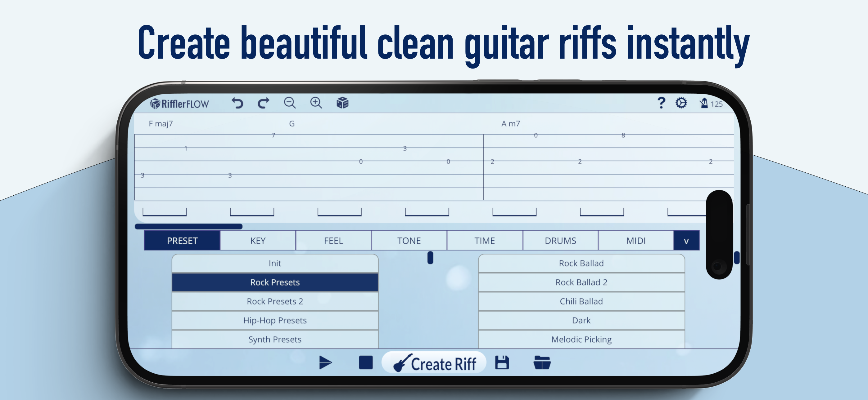The width and height of the screenshot is (868, 400).
Task: Open the TIME tab
Action: 485,240
